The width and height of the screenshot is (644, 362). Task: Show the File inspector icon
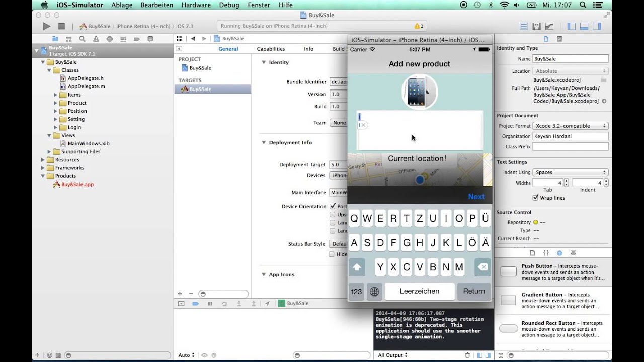(546, 39)
